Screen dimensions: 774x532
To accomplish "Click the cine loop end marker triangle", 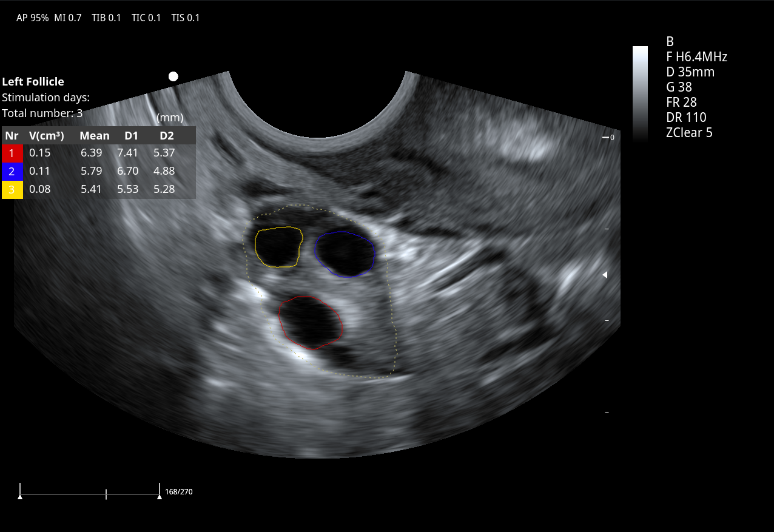I will [x=159, y=496].
